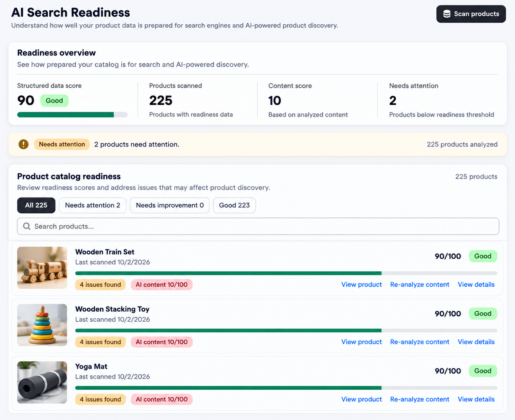Show the Good 223 filter tab
This screenshot has width=515, height=420.
234,206
